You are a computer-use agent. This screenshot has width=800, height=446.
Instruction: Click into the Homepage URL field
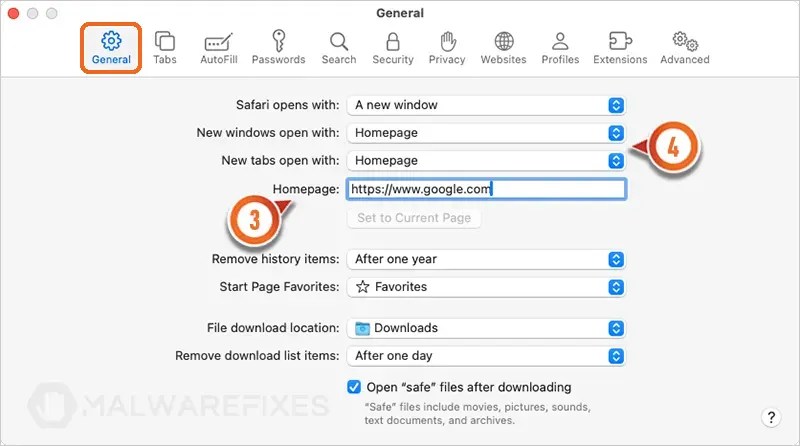coord(486,189)
